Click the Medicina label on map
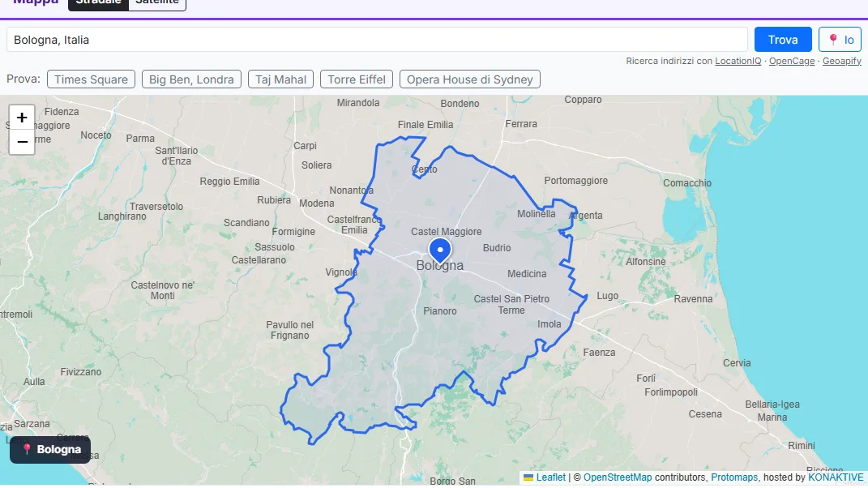 527,274
